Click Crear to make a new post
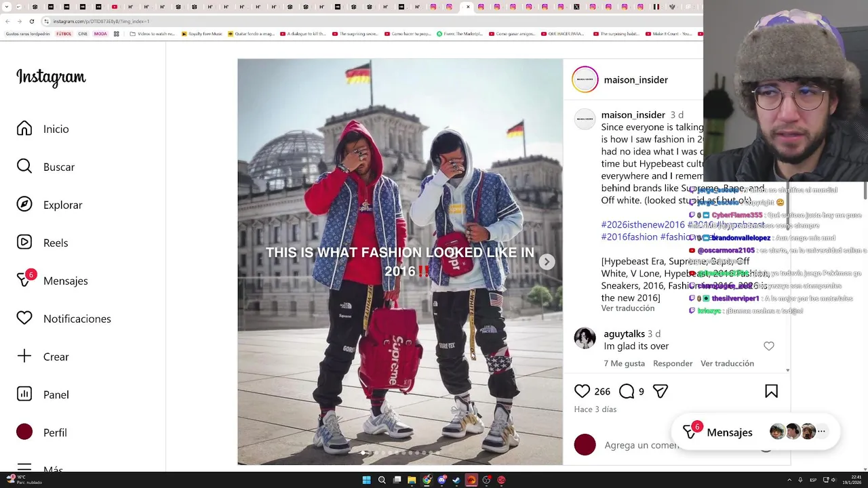Image resolution: width=868 pixels, height=488 pixels. [43, 357]
